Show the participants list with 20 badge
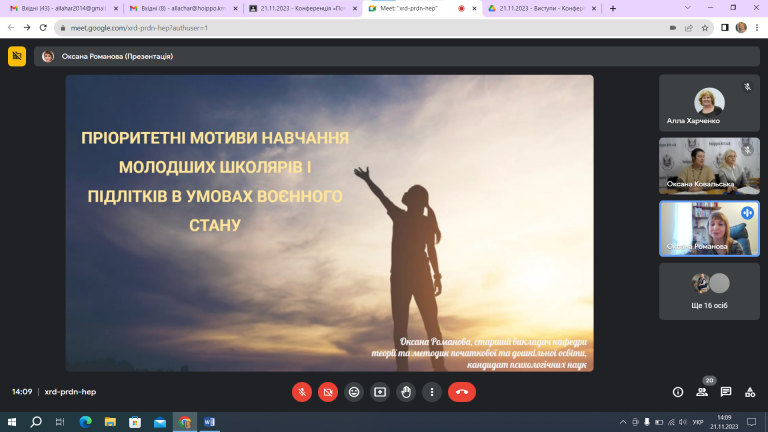This screenshot has width=768, height=432. tap(702, 392)
